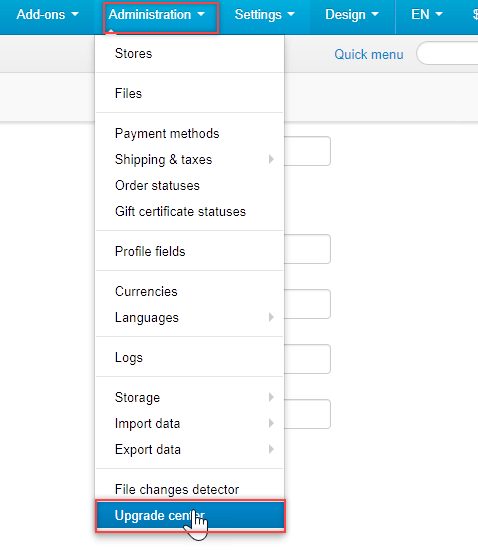Viewport: 478px width, 559px height.
Task: Open the Design dropdown menu
Action: pos(351,15)
